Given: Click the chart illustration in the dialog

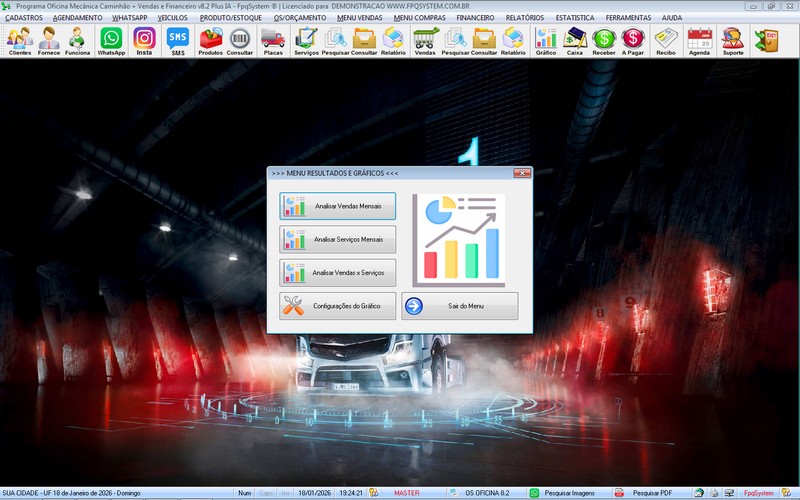Looking at the screenshot, I should click(x=459, y=240).
